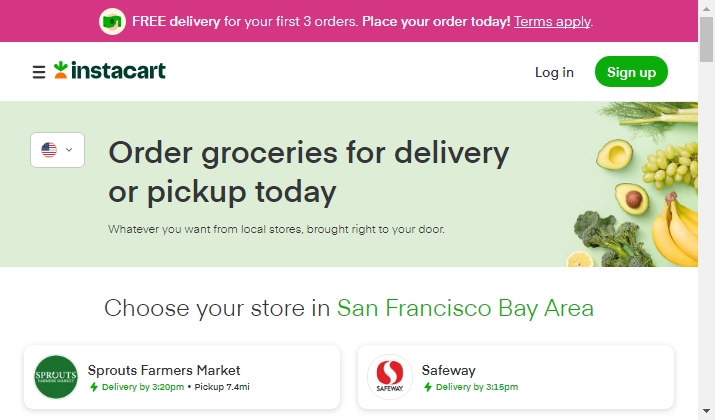The width and height of the screenshot is (715, 420).
Task: Choose the Safeway store name
Action: point(448,370)
